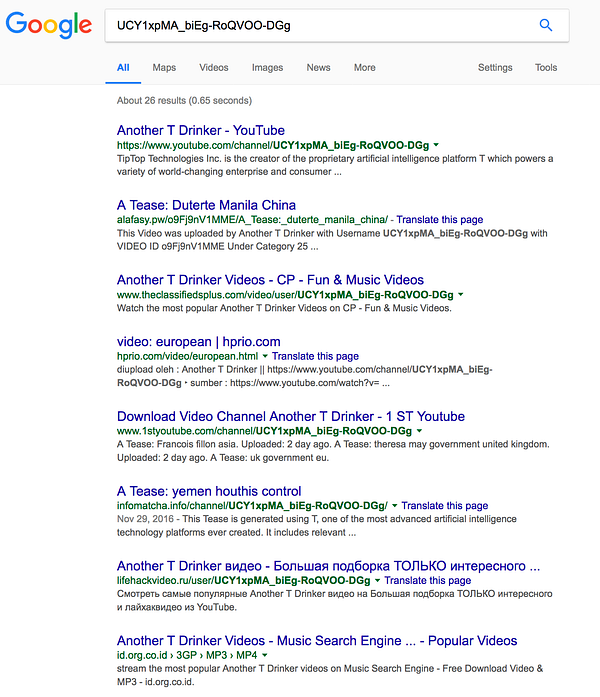Select the All tab
600x697 pixels.
pyautogui.click(x=123, y=68)
